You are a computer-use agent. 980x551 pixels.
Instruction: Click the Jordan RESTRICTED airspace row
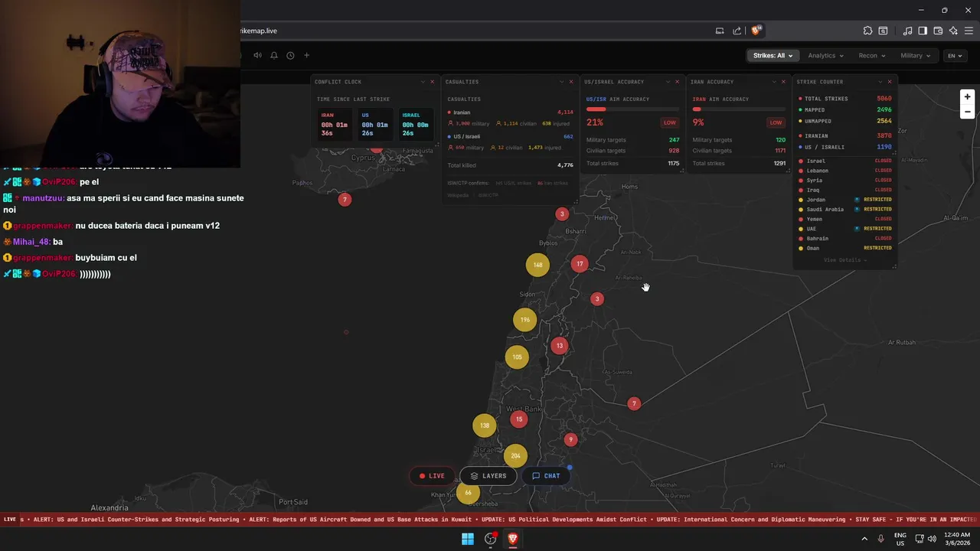[845, 200]
